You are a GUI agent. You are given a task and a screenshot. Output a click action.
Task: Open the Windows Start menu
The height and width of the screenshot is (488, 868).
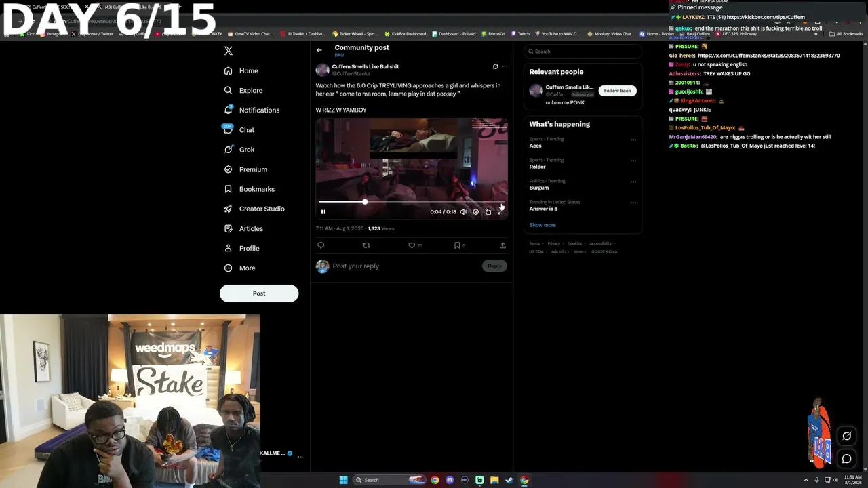tap(343, 480)
